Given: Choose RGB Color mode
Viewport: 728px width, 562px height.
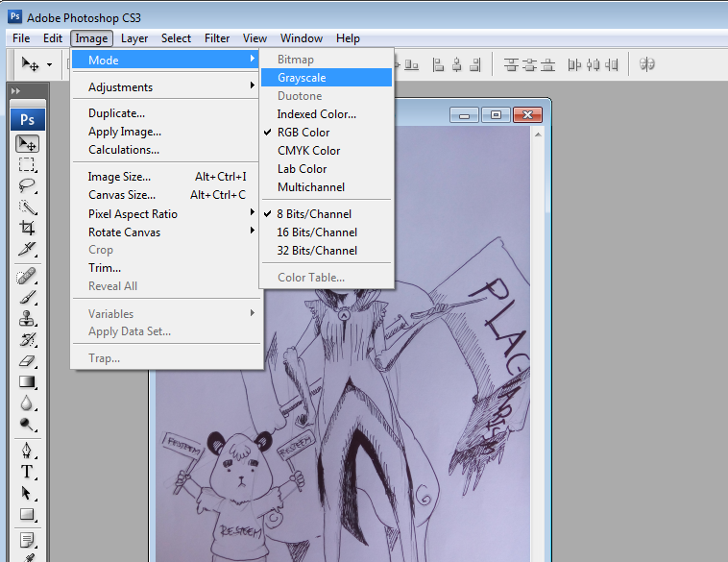Looking at the screenshot, I should click(x=327, y=133).
